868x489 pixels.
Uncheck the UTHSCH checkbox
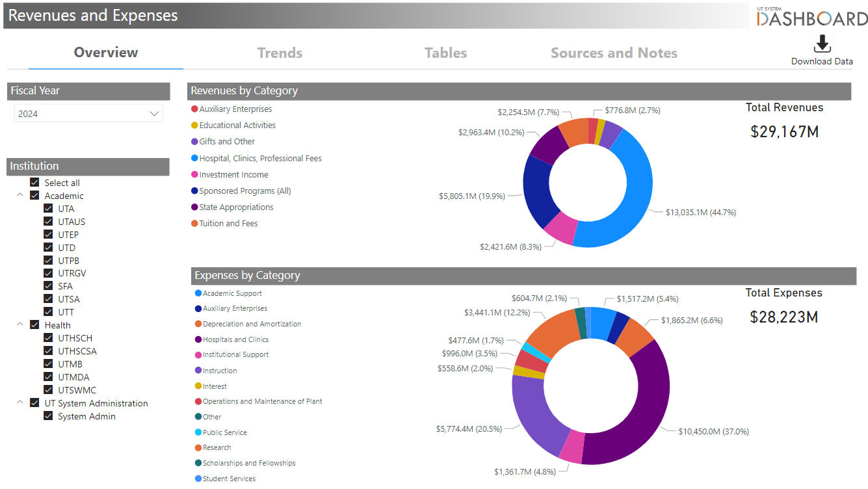point(48,337)
